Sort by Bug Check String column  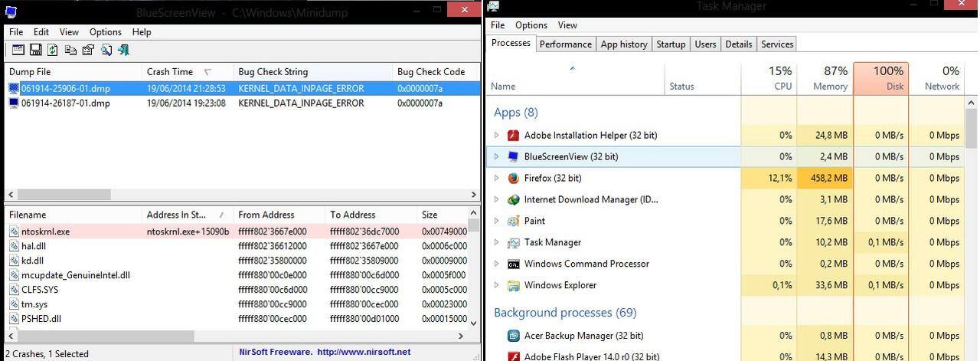312,71
